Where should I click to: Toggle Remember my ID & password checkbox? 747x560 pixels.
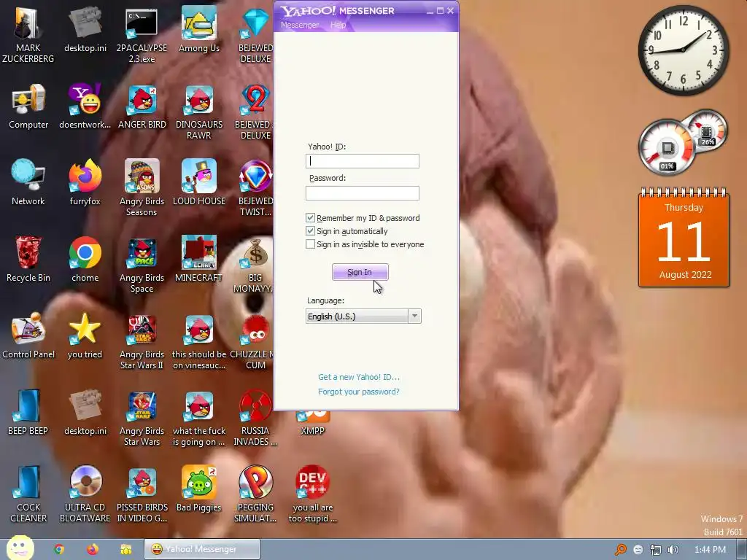coord(310,217)
